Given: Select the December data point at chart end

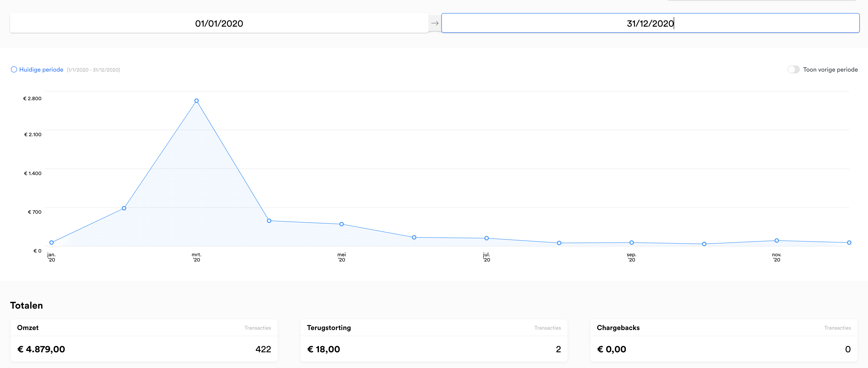Looking at the screenshot, I should [x=849, y=243].
